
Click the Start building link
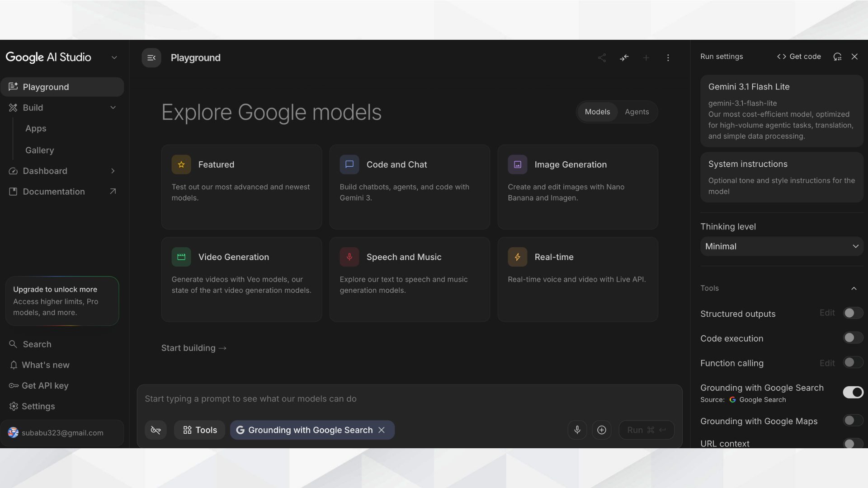tap(194, 348)
